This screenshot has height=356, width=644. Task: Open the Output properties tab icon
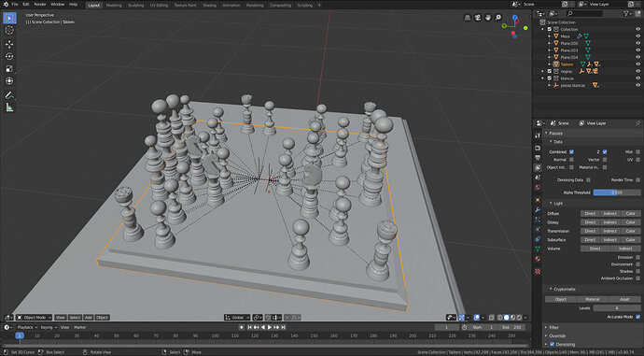[538, 158]
